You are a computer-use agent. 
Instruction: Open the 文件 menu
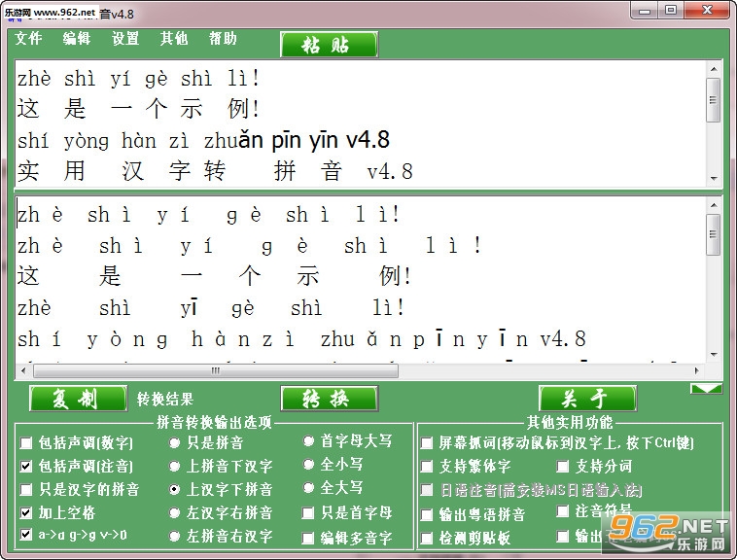coord(28,38)
